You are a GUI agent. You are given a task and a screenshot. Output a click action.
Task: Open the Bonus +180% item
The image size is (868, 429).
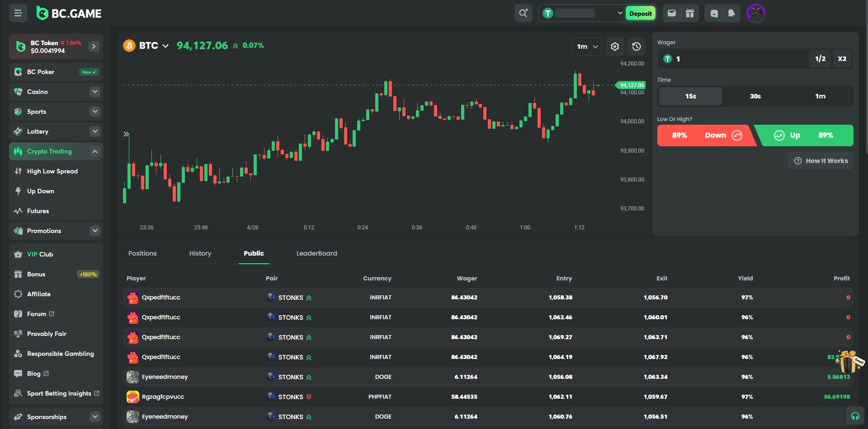56,274
